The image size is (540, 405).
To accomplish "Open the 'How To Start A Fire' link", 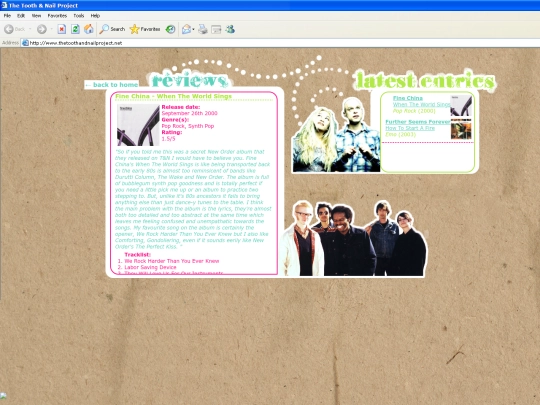I will [410, 128].
